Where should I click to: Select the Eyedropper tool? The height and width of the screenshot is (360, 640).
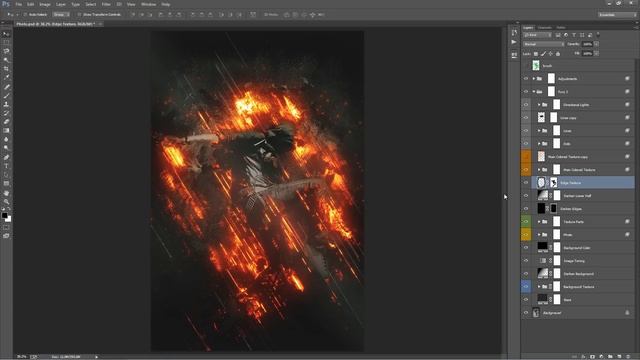coord(6,78)
